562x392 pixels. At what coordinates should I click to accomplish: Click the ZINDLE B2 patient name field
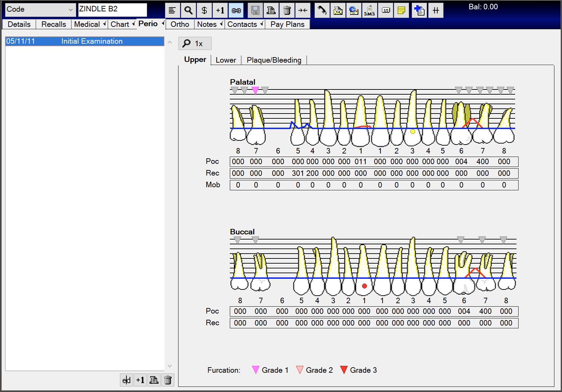112,9
